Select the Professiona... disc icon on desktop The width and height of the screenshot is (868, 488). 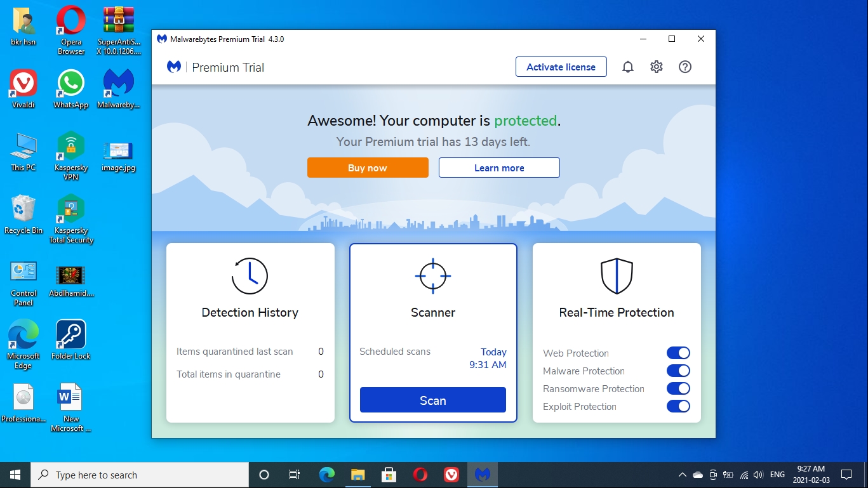(x=23, y=403)
